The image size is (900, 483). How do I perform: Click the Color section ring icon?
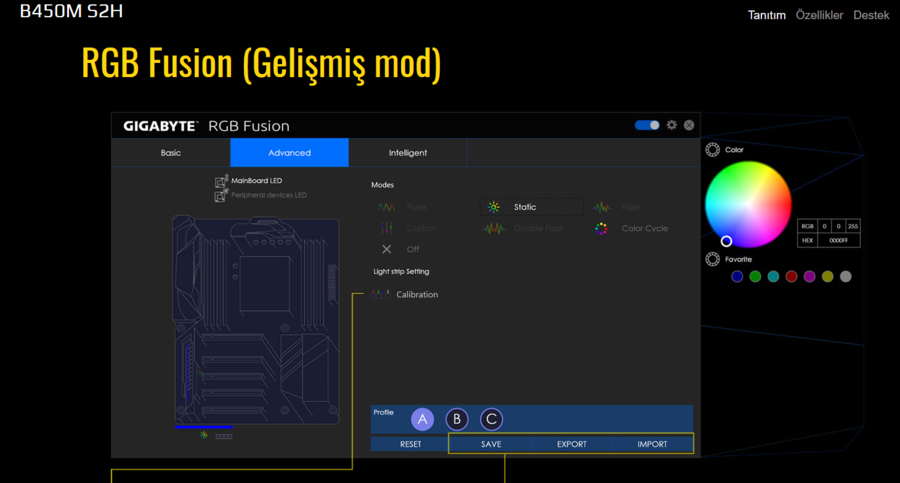click(712, 150)
